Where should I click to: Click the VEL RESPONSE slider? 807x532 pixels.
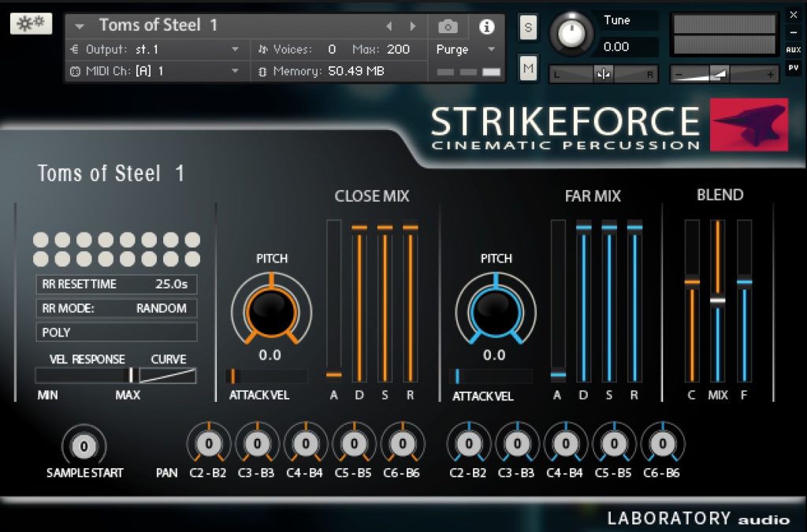pos(87,375)
